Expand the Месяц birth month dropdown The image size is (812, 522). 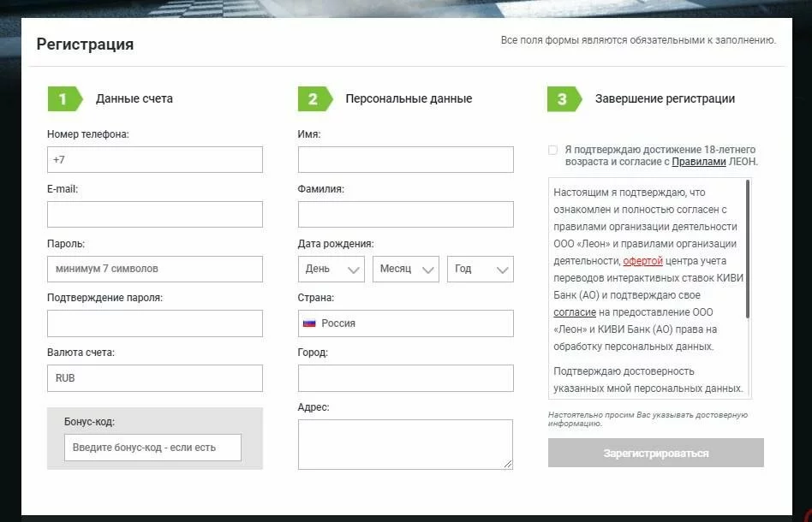[x=405, y=269]
